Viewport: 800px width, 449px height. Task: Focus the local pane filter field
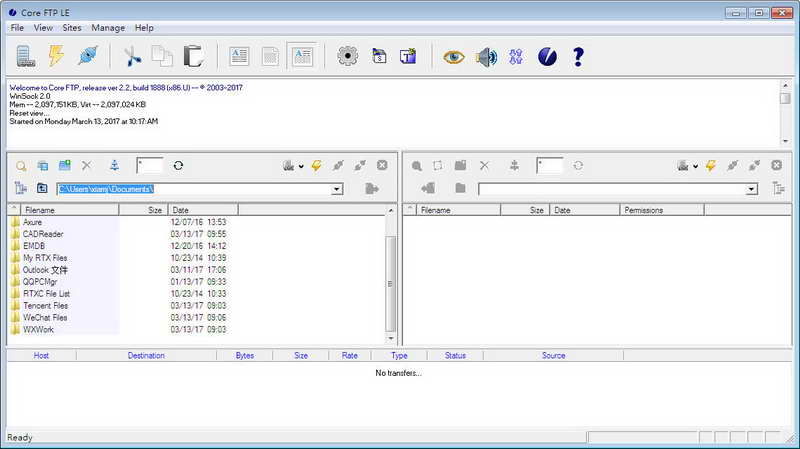click(150, 165)
